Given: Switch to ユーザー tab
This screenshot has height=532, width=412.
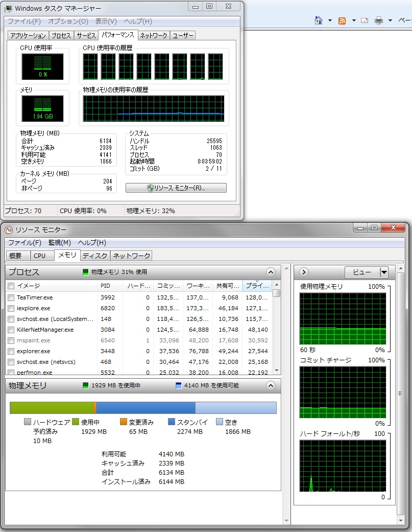Looking at the screenshot, I should click(x=183, y=36).
